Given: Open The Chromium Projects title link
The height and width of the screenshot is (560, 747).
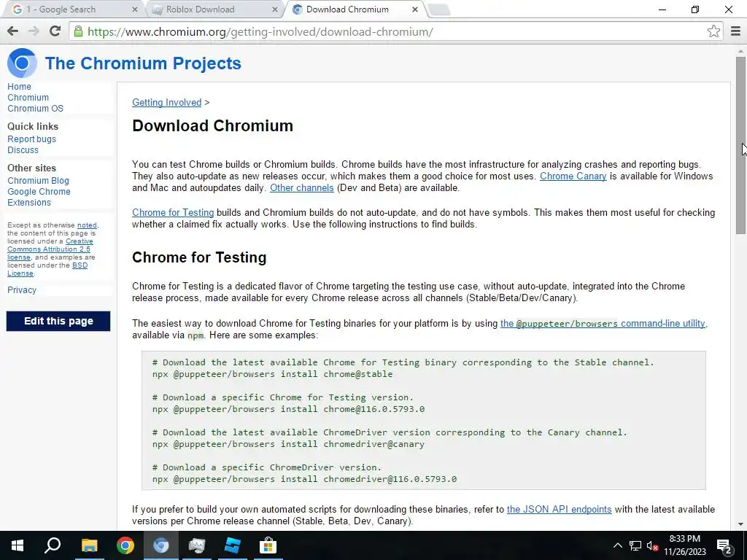Looking at the screenshot, I should coord(143,63).
